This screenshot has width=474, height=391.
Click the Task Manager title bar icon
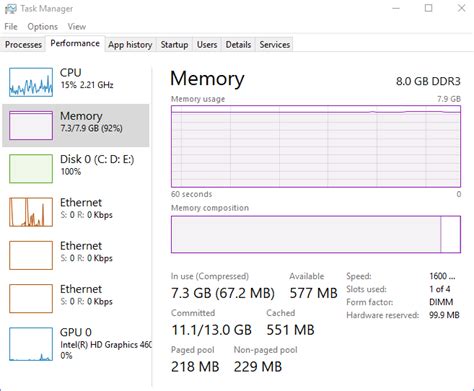(x=11, y=9)
